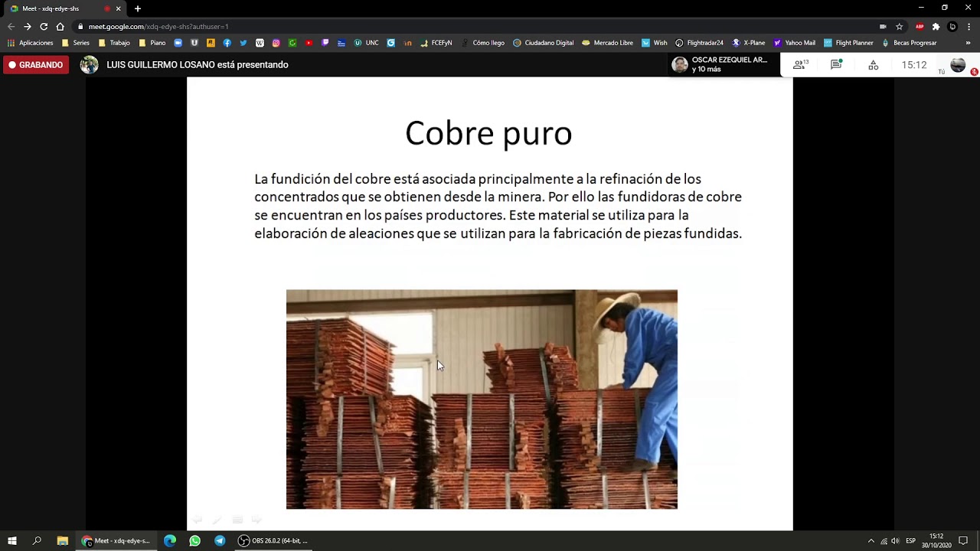Open Telegram from the taskbar
Screen dimensions: 980x551
click(x=220, y=540)
